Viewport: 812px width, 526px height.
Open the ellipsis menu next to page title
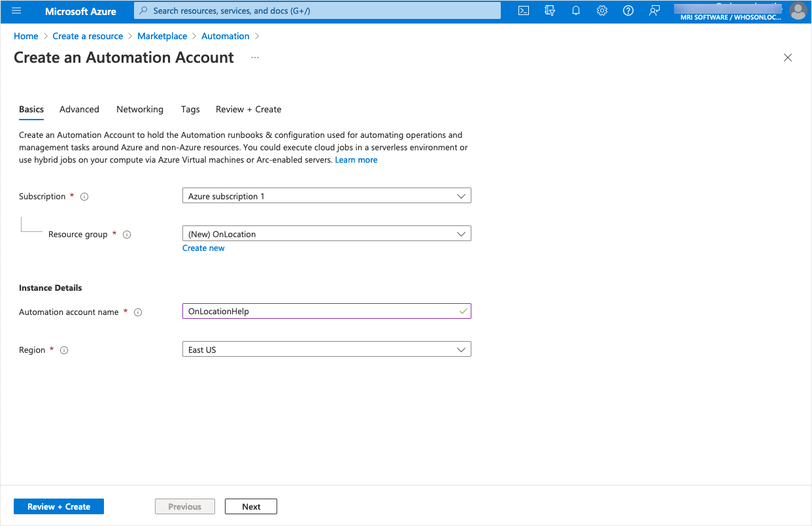point(255,58)
